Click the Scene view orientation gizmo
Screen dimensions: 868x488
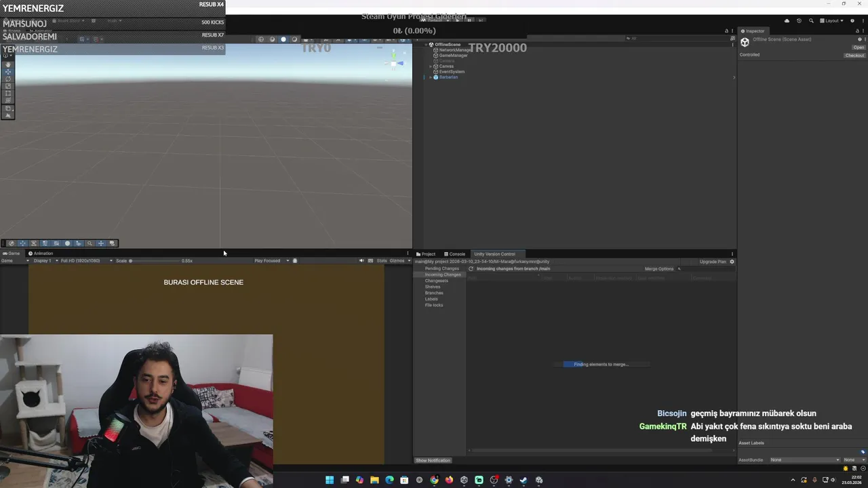(394, 62)
